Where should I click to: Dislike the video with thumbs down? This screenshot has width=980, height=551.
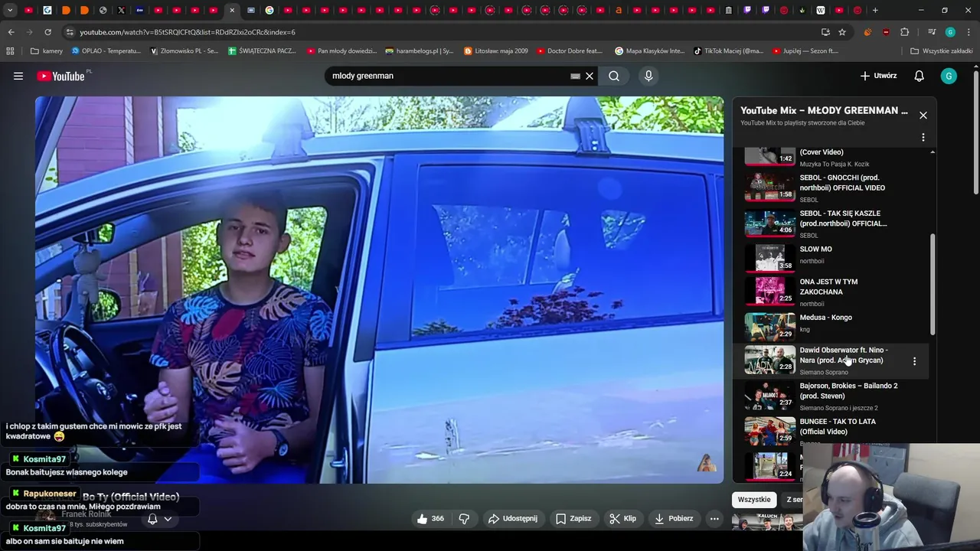pos(464,518)
